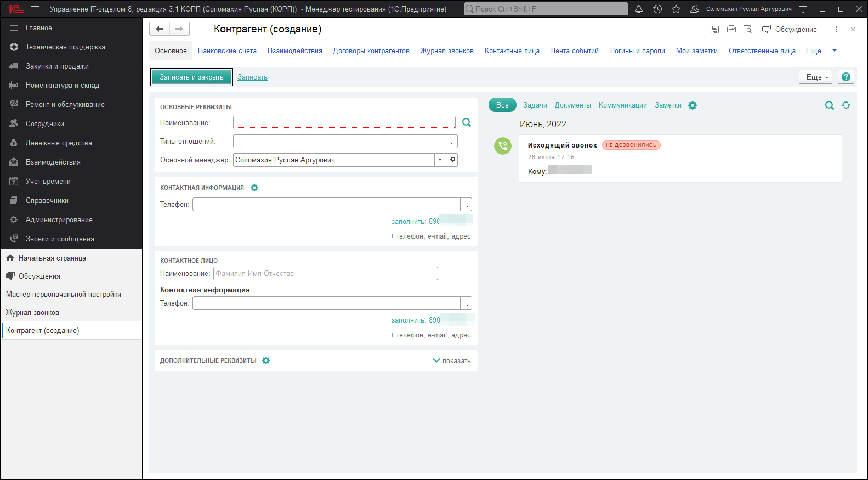Switch feed filter to 'Коммуникации'
The height and width of the screenshot is (480, 868).
point(622,105)
